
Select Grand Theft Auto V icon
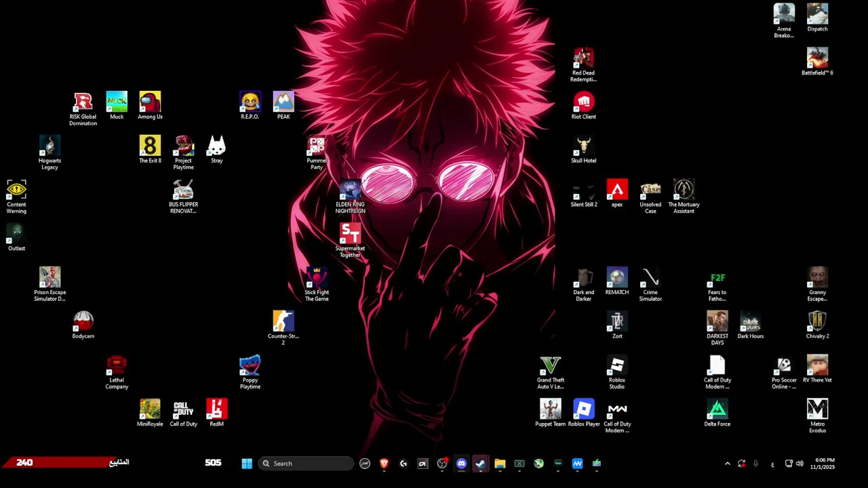click(x=550, y=372)
